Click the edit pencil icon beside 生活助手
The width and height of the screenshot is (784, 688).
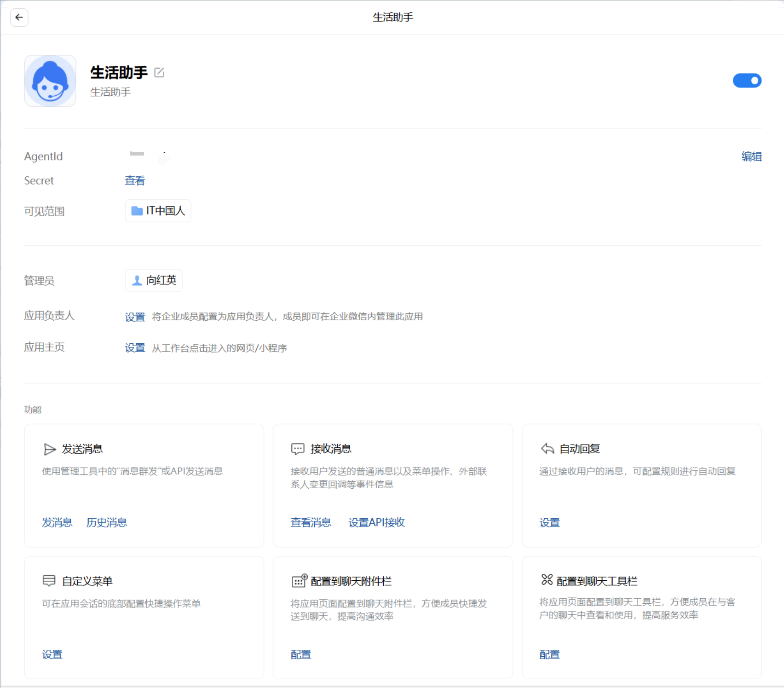pos(159,73)
